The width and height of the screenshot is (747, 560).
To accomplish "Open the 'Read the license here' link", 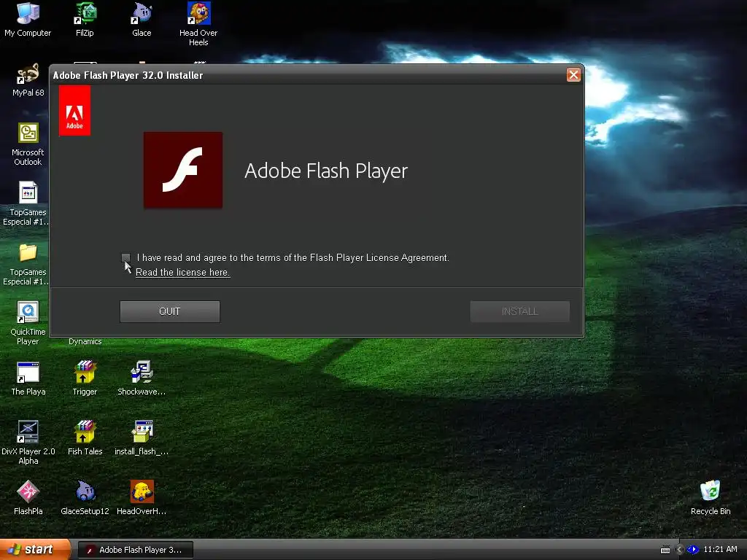I will coord(183,273).
